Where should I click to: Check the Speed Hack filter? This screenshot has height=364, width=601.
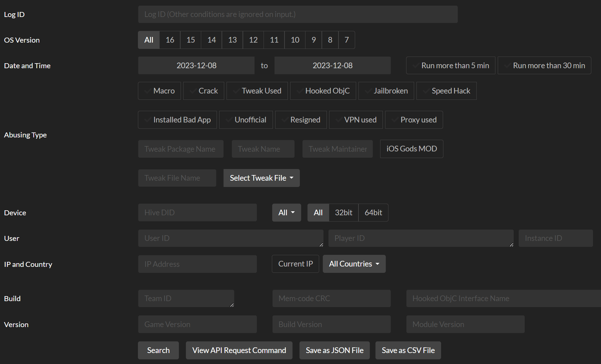tap(446, 91)
